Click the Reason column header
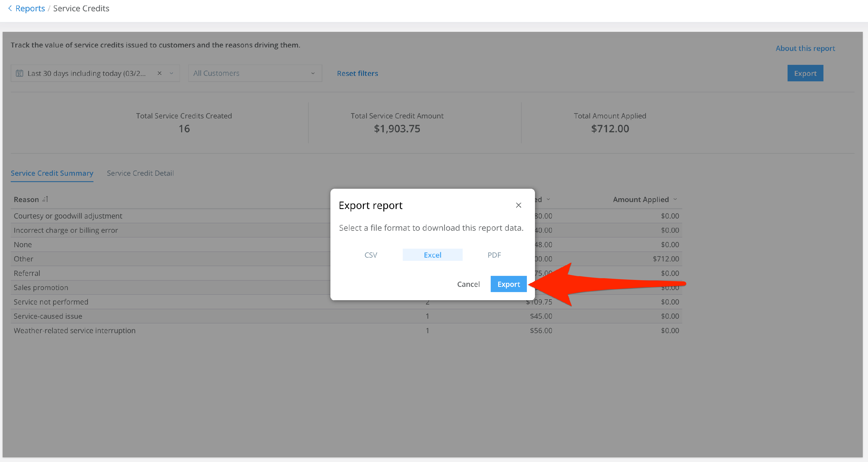 (26, 199)
